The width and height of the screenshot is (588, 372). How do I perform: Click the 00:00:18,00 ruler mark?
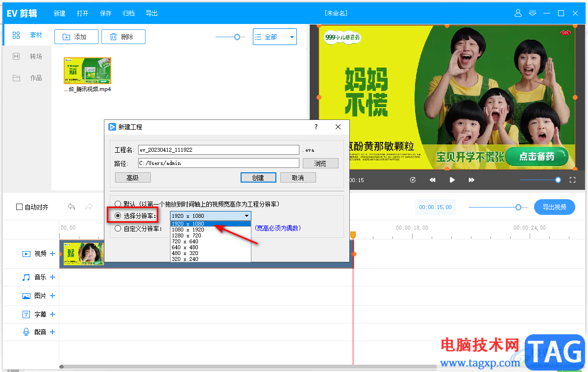[x=412, y=228]
